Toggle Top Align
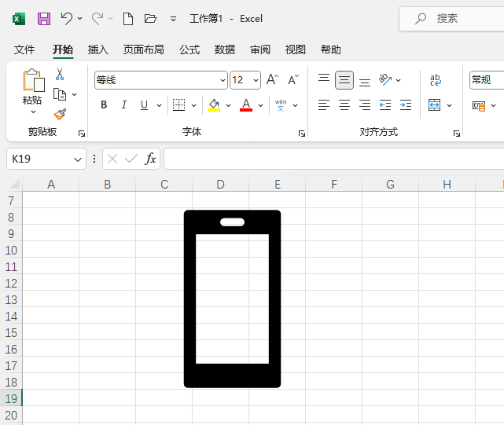 pos(324,79)
